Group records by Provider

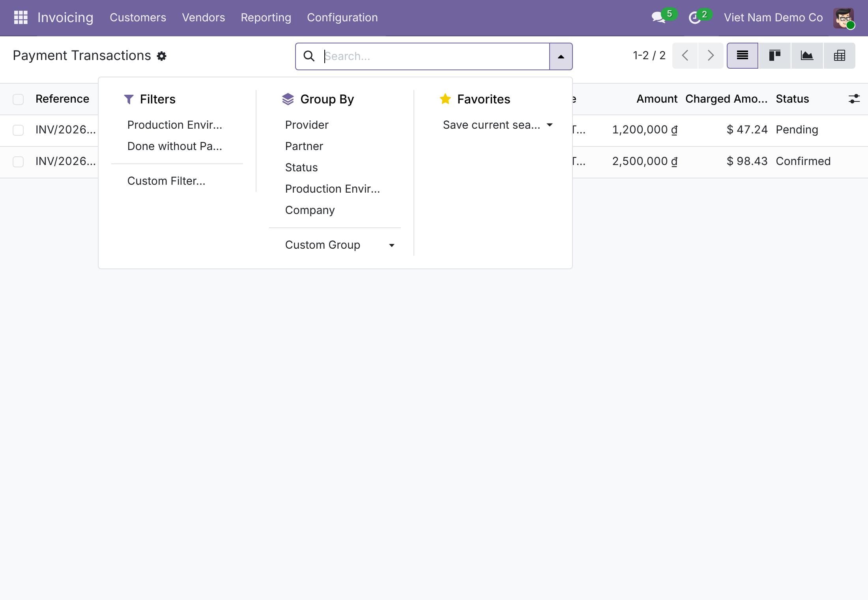(335, 125)
